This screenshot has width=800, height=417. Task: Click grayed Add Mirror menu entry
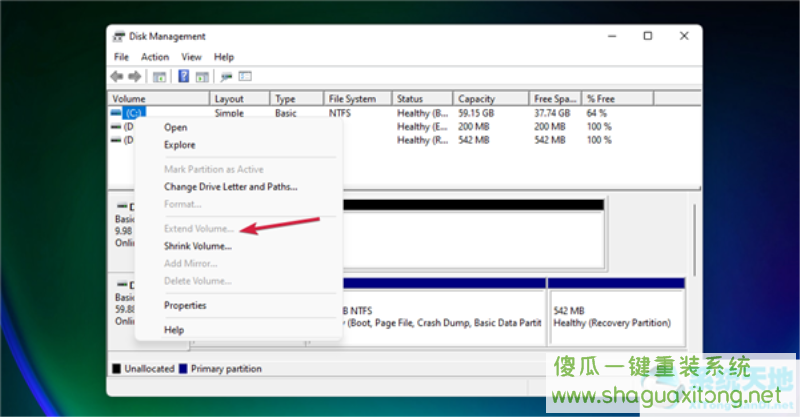pyautogui.click(x=191, y=263)
